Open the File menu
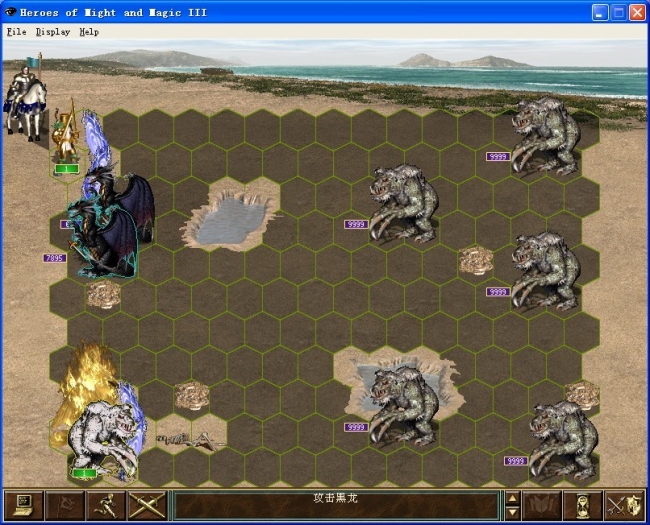 click(x=17, y=32)
